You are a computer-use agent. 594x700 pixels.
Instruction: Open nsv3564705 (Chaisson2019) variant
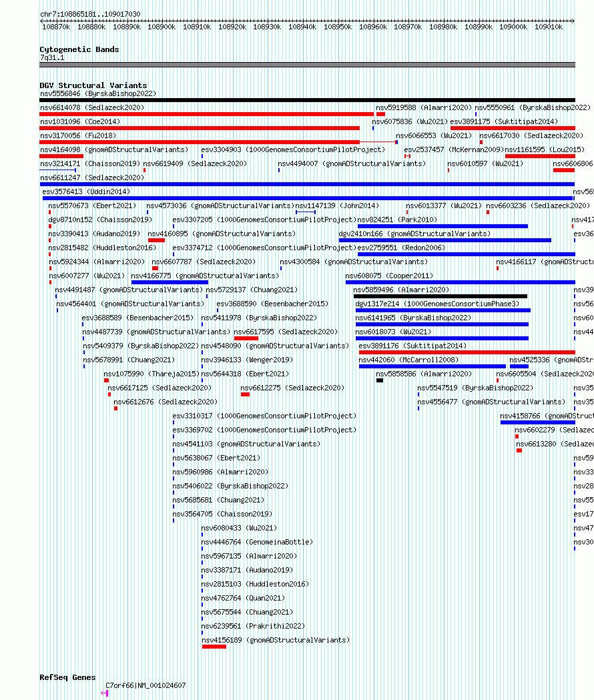coord(222,514)
